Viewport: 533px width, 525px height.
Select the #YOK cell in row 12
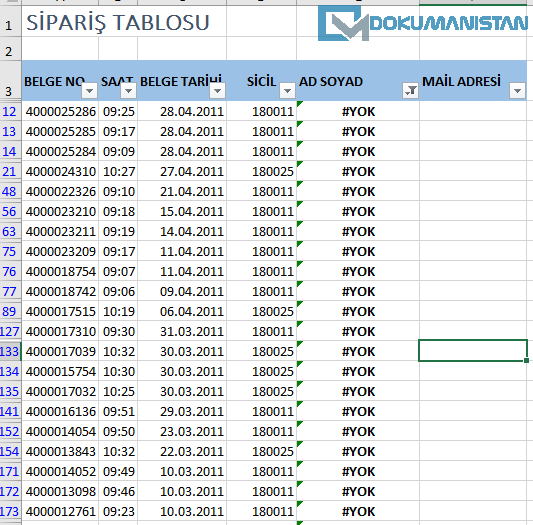click(x=358, y=112)
